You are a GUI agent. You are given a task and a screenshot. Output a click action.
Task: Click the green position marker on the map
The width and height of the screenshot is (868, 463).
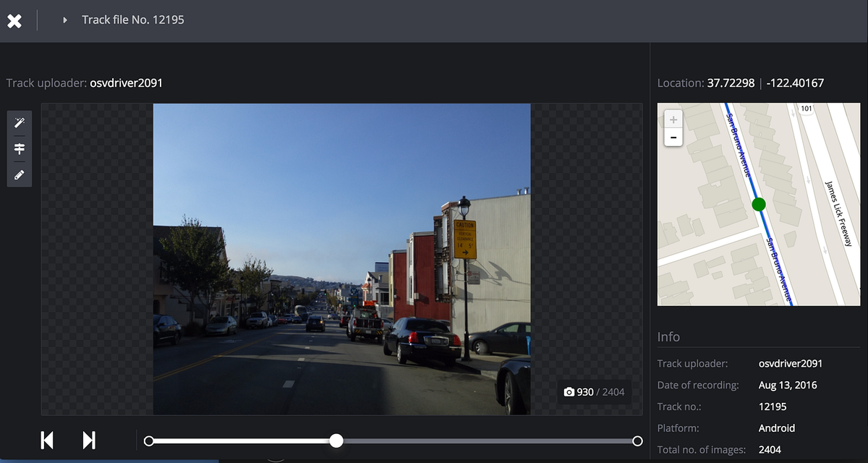(x=758, y=205)
